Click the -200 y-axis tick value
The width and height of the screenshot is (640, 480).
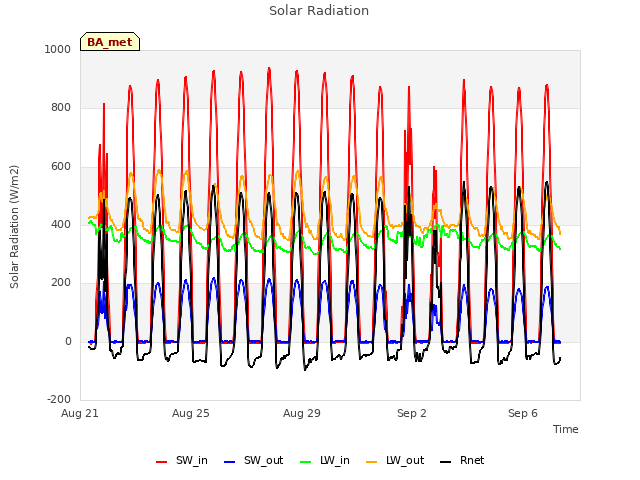pyautogui.click(x=59, y=400)
